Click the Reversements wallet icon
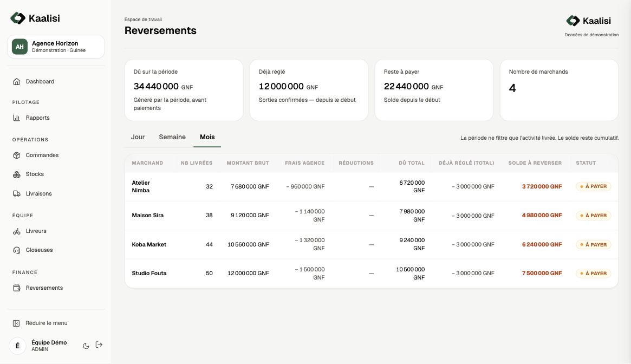Viewport: 631px width, 364px height. 16,288
